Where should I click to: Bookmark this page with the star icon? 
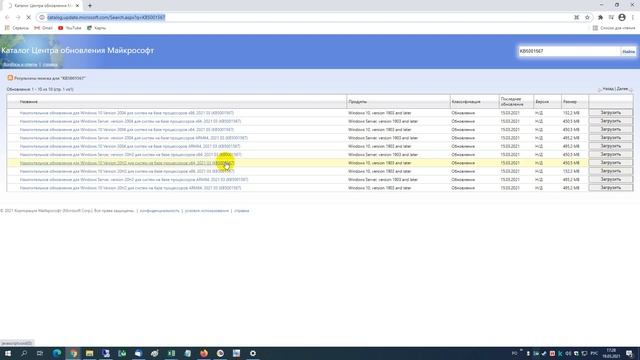(587, 18)
